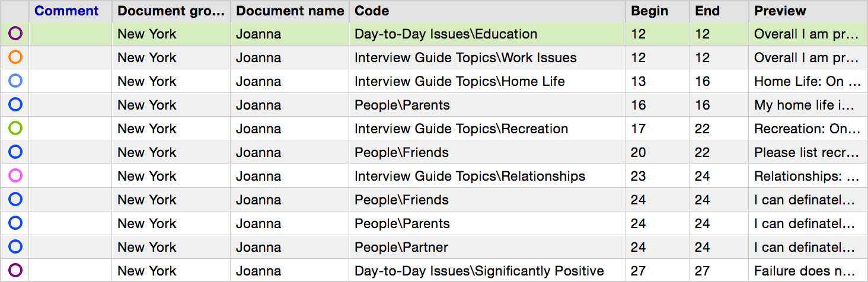Viewport: 868px width, 282px height.
Task: Click the blue circle for People\Partner row
Action: coord(15,247)
